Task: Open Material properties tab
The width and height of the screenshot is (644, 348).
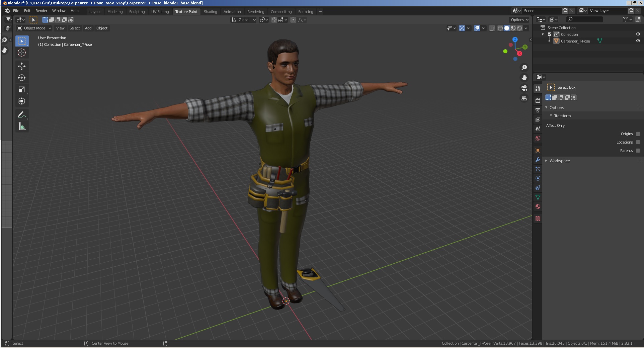Action: tap(538, 206)
